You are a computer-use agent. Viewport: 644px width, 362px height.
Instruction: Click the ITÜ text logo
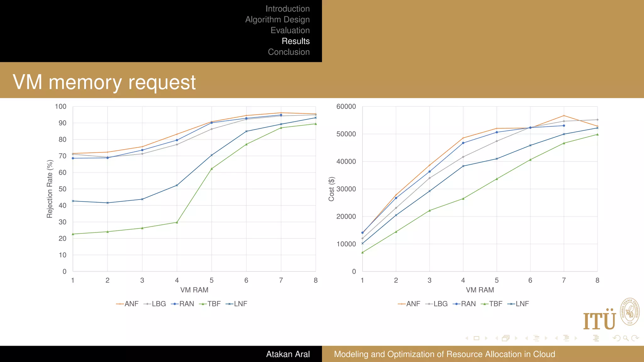pos(599,319)
